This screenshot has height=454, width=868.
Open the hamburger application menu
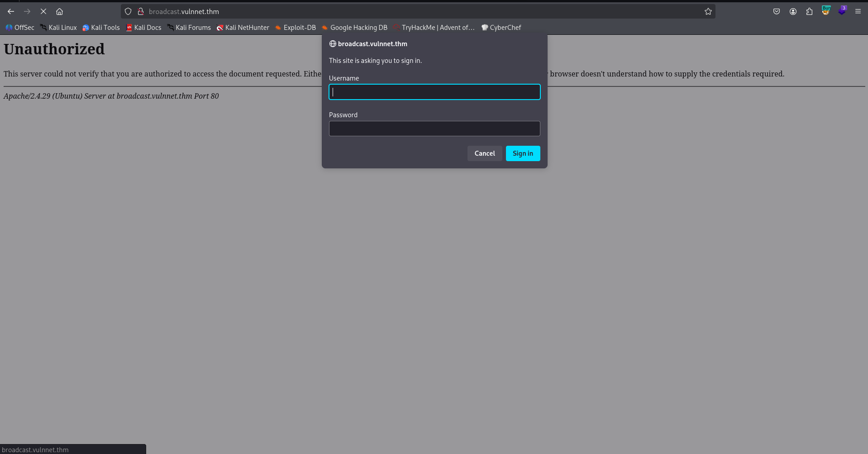tap(858, 12)
